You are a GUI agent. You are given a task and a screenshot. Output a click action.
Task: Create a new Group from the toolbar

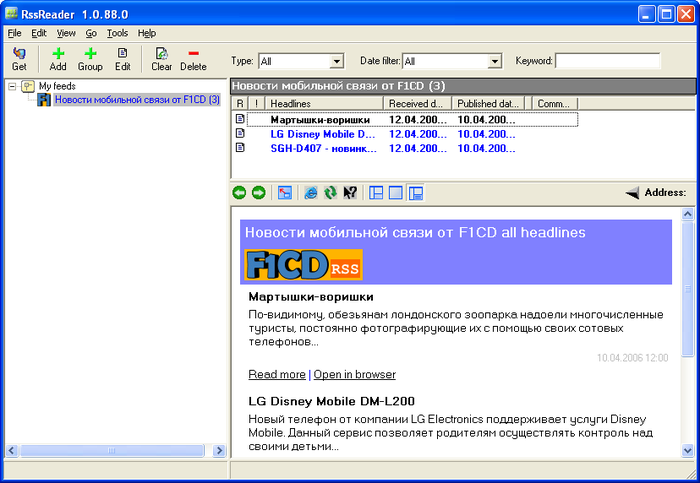[x=90, y=54]
